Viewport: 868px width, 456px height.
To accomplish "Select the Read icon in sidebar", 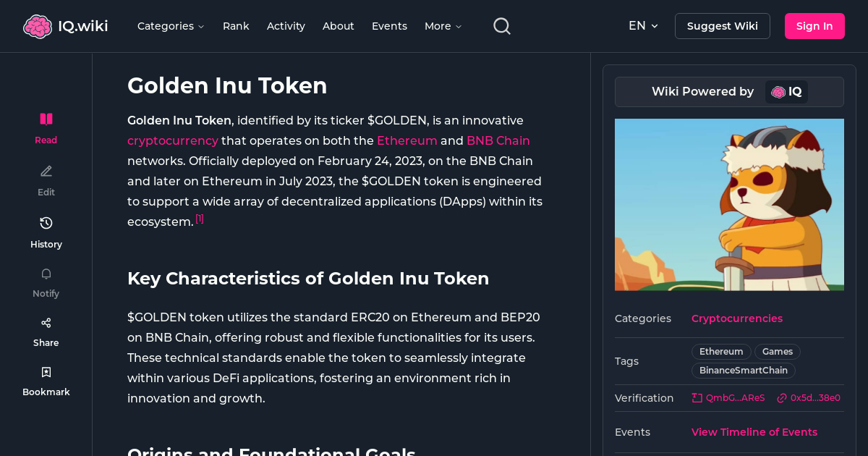I will tap(46, 119).
